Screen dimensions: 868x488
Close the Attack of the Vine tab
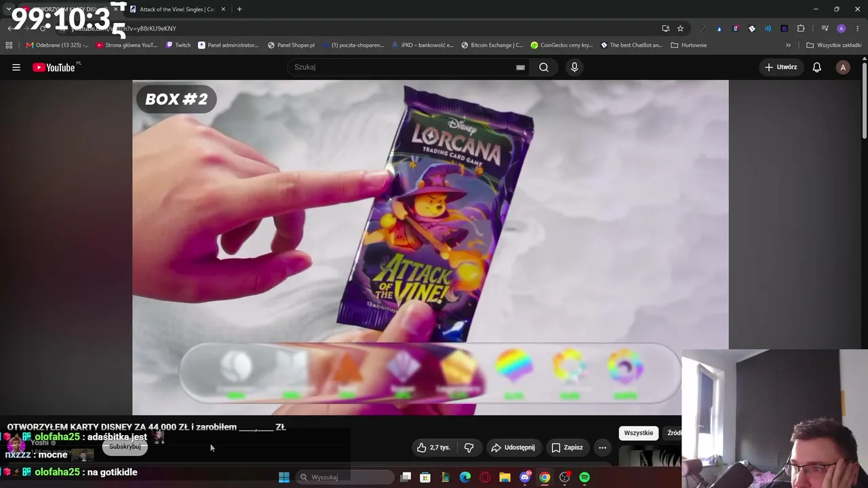223,9
